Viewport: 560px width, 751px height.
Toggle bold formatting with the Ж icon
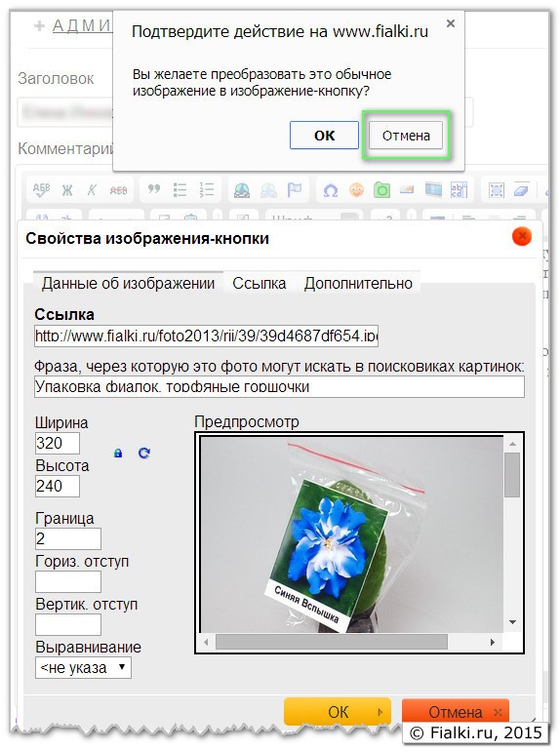67,190
